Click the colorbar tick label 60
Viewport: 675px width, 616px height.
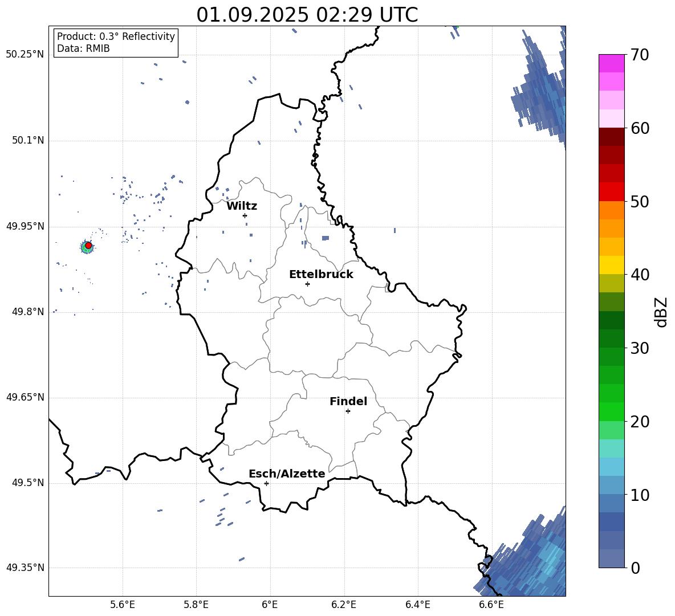(640, 128)
